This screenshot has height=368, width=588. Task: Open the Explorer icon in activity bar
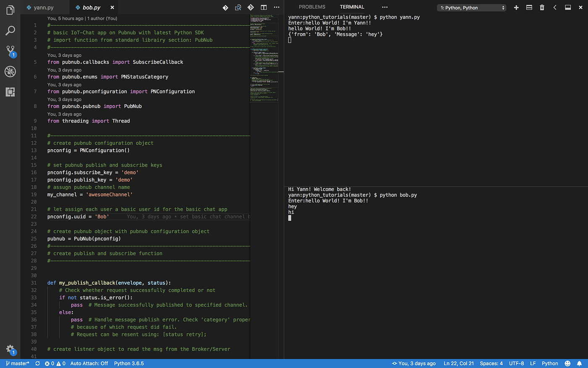(x=10, y=10)
